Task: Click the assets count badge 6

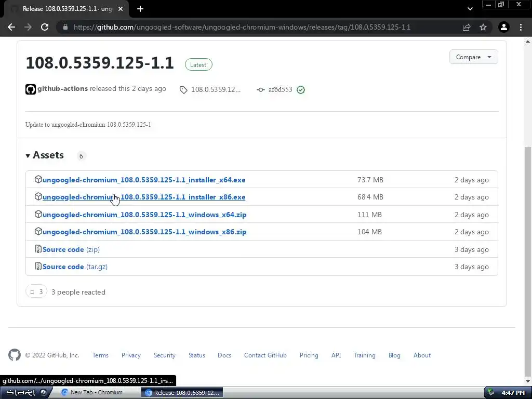Action: [81, 156]
